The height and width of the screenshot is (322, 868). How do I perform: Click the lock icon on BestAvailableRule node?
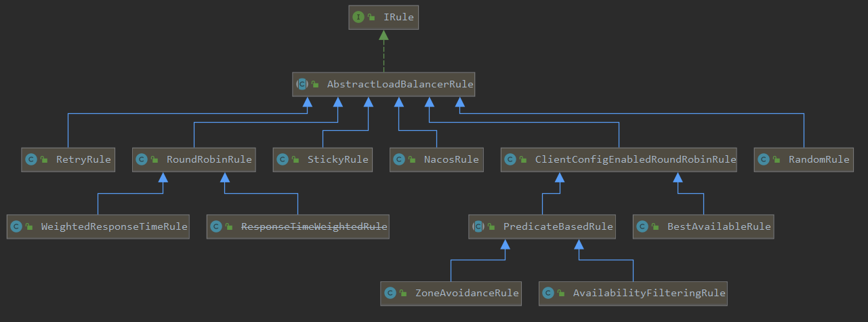click(655, 226)
